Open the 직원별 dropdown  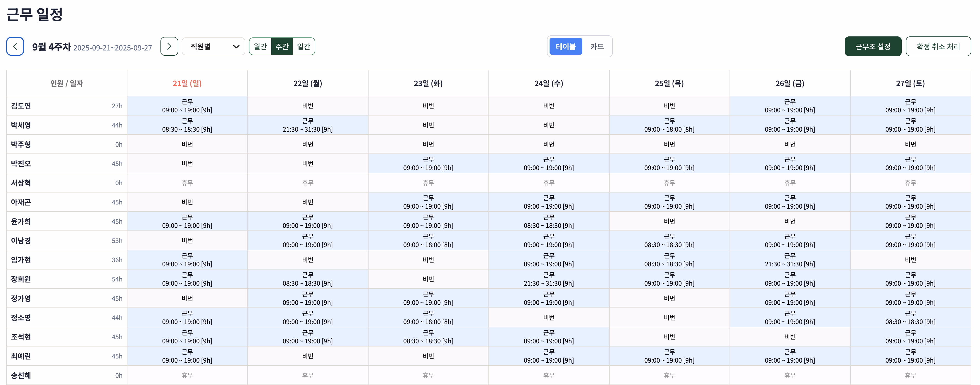pyautogui.click(x=214, y=46)
